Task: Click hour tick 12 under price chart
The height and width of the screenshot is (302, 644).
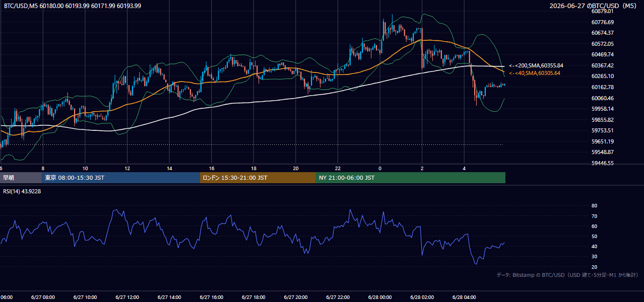Action: pos(127,169)
